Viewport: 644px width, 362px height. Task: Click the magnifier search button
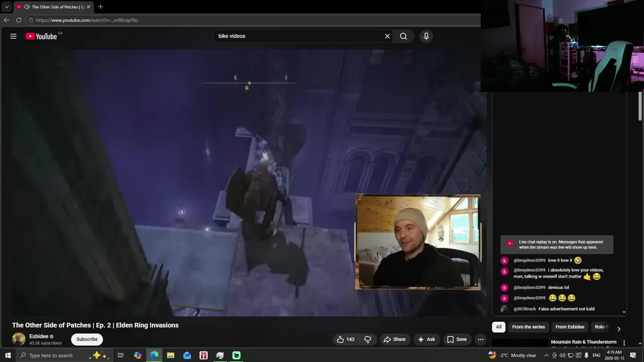coord(404,36)
